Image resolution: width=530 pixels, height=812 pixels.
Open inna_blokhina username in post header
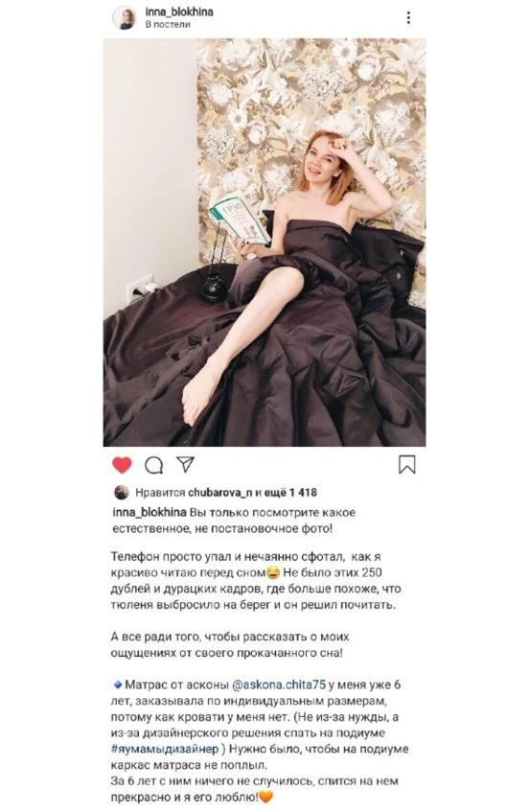tap(179, 12)
